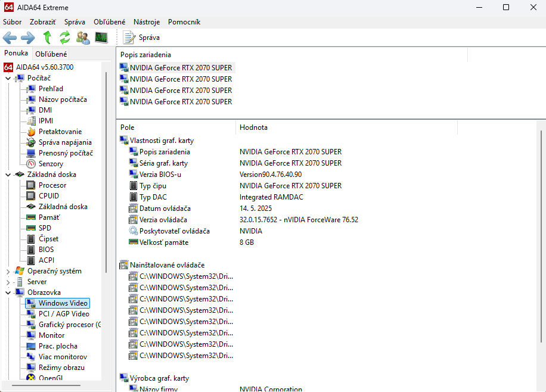The image size is (546, 392).
Task: Click the green Up level arrow
Action: coord(47,38)
